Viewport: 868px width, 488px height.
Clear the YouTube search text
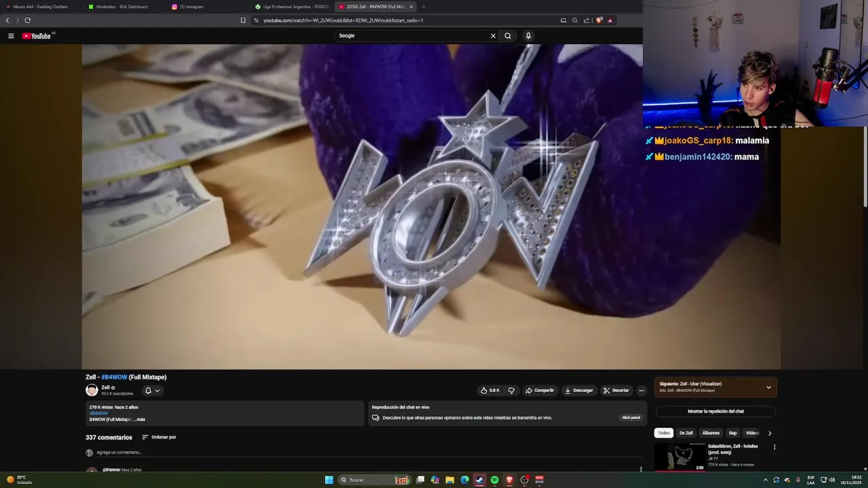click(x=493, y=36)
